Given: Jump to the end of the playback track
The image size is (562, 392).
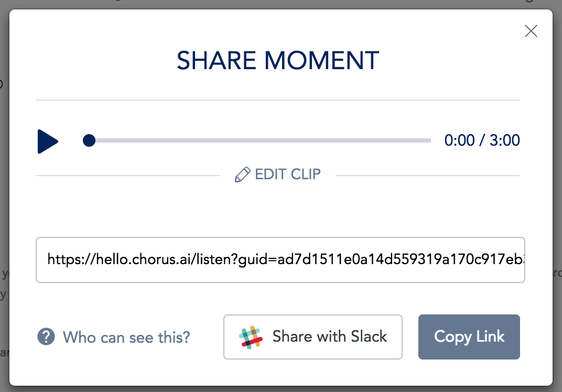Looking at the screenshot, I should [429, 140].
